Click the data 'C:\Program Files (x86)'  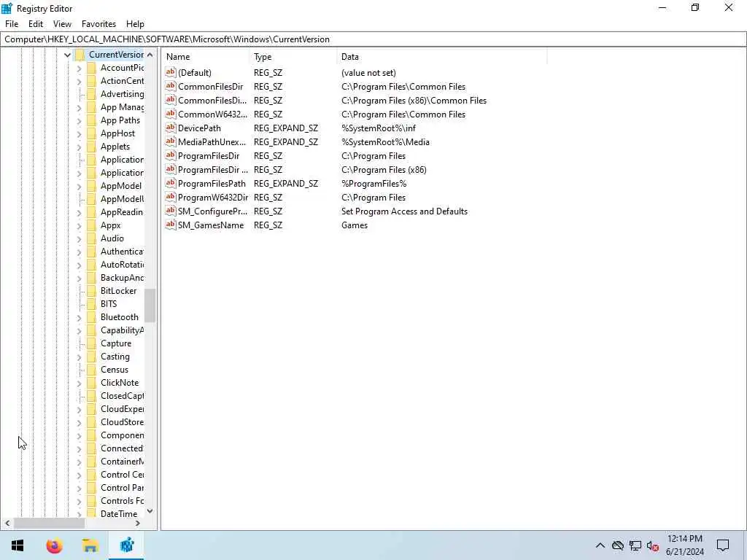tap(384, 169)
